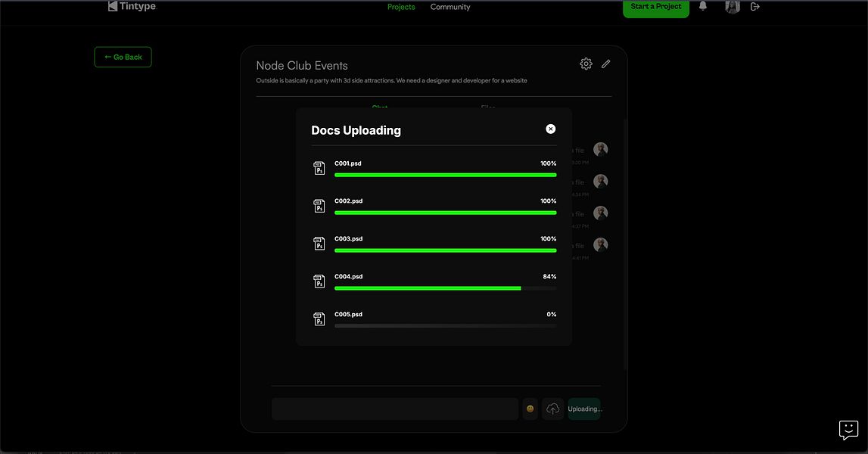The width and height of the screenshot is (868, 454).
Task: Click the C002.psd file name
Action: pyautogui.click(x=348, y=201)
